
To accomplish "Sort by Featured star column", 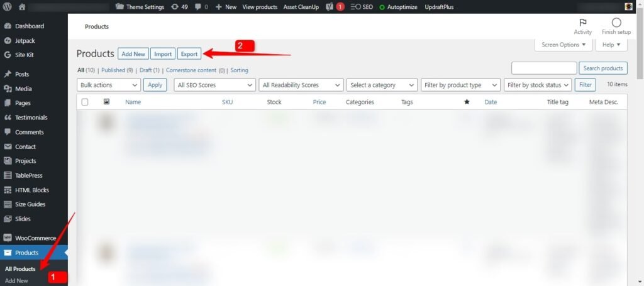I will coord(467,102).
